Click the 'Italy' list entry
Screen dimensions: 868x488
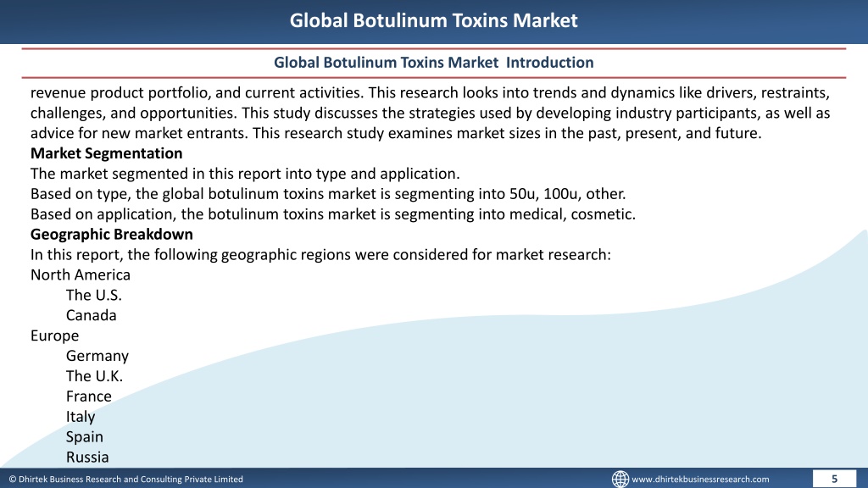[81, 417]
